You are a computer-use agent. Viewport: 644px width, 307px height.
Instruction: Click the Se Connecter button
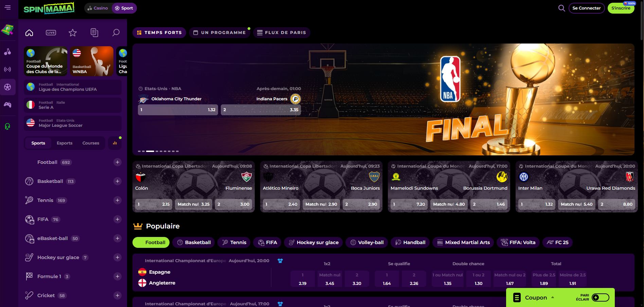click(586, 8)
